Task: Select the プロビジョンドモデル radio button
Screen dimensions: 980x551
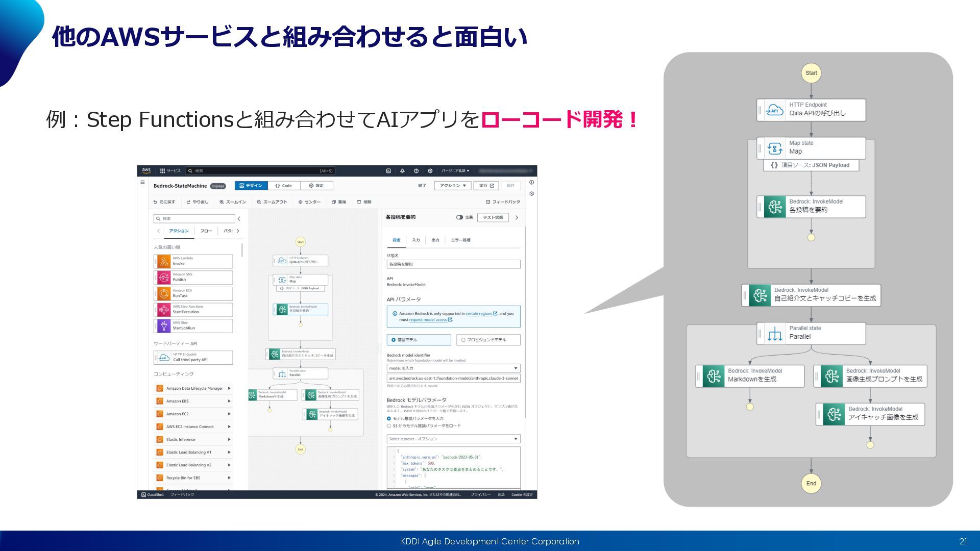Action: click(463, 340)
